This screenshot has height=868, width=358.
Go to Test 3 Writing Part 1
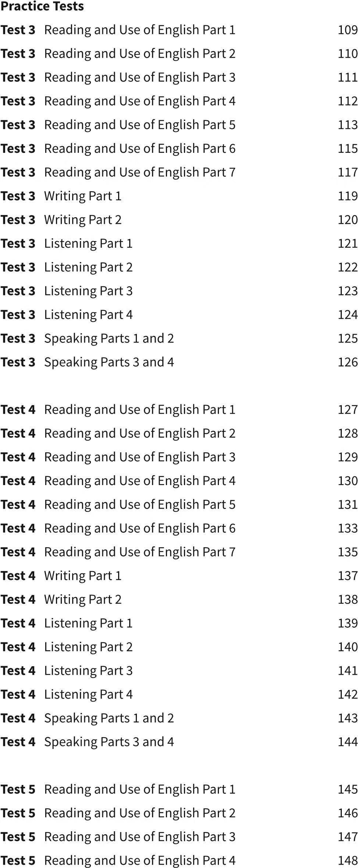click(x=82, y=196)
